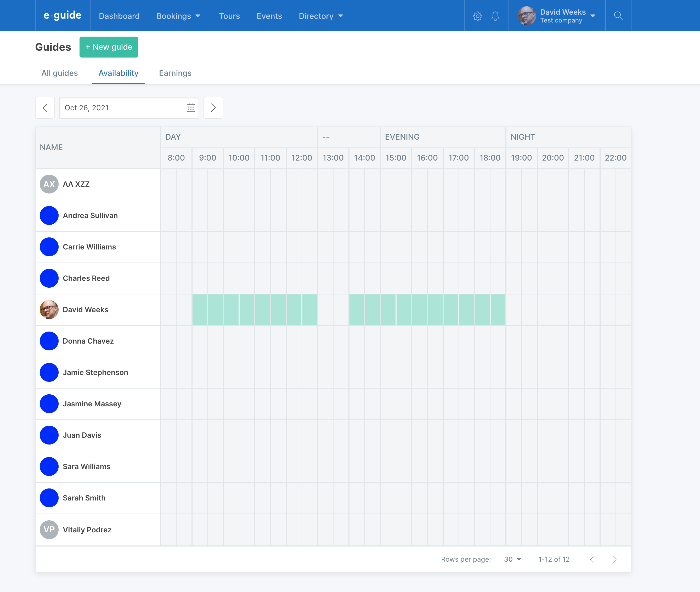Viewport: 700px width, 592px height.
Task: Click the calendar icon to open date picker
Action: pos(191,107)
